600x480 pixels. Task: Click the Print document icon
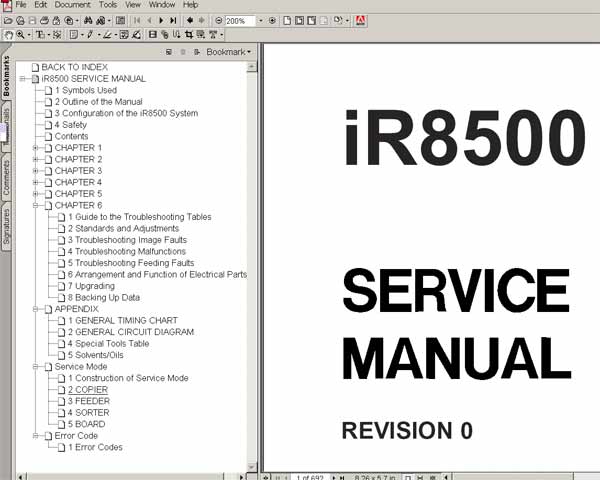coord(44,20)
